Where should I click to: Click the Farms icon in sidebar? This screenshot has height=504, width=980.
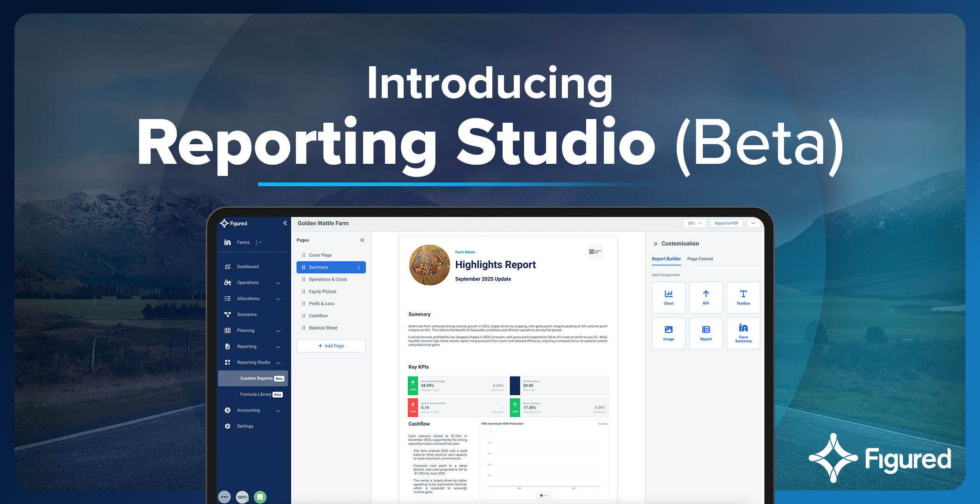pyautogui.click(x=227, y=242)
